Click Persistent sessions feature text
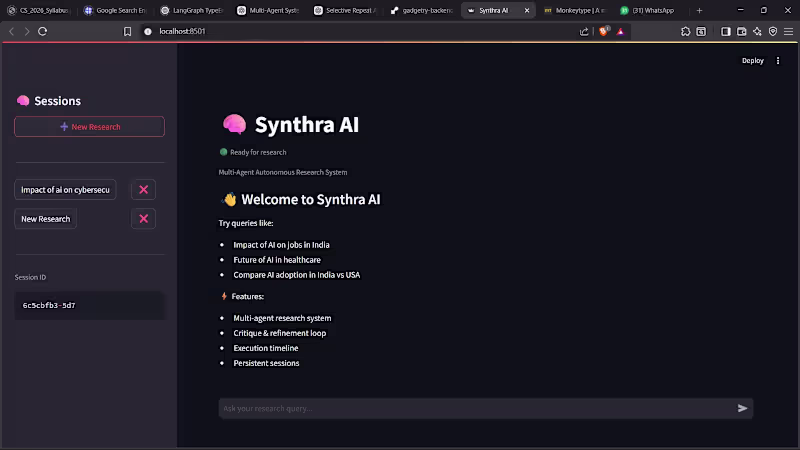 266,363
